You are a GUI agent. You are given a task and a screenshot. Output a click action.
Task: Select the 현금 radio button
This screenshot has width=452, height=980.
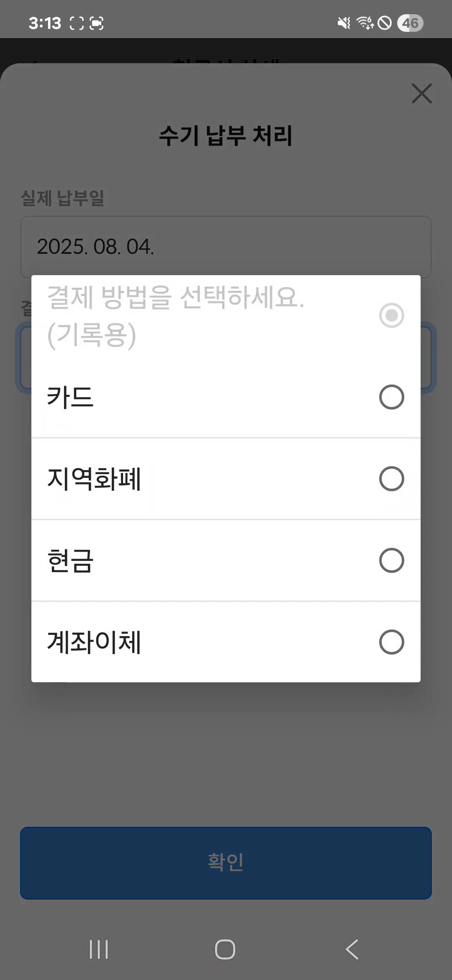click(x=391, y=560)
